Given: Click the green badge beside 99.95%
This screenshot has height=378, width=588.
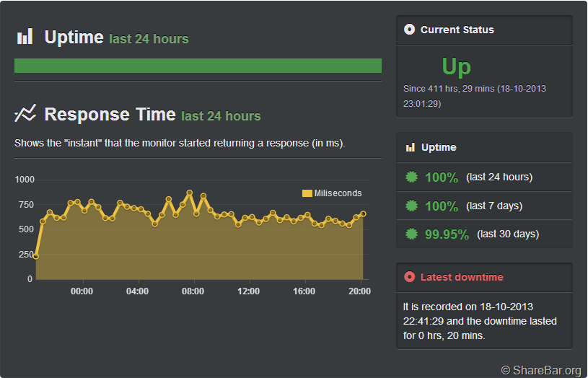Looking at the screenshot, I should [412, 234].
